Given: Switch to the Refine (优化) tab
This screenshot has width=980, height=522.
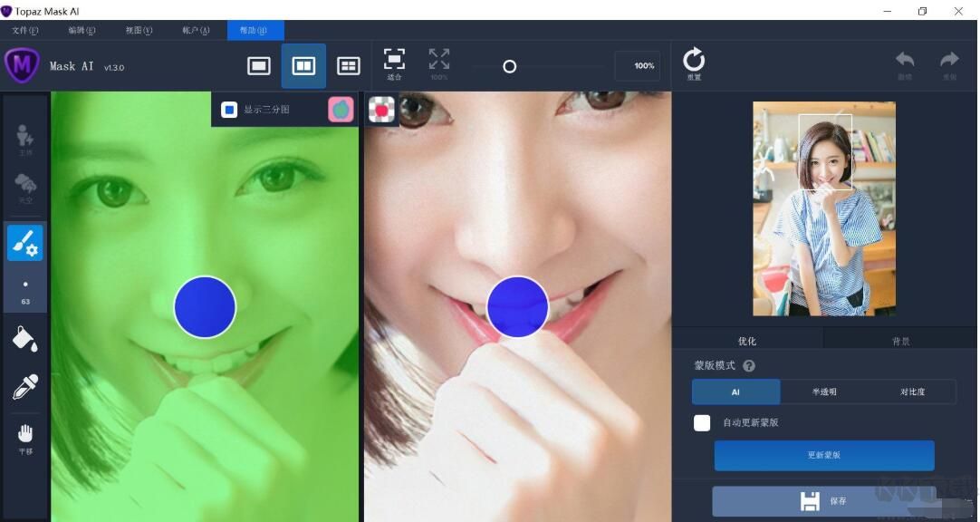Looking at the screenshot, I should click(x=747, y=341).
